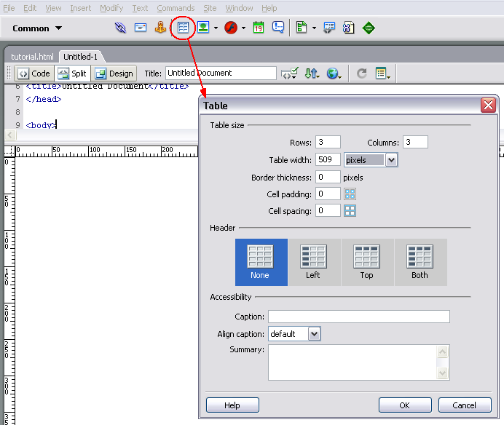
Task: Choose the Both header option
Action: tap(420, 262)
